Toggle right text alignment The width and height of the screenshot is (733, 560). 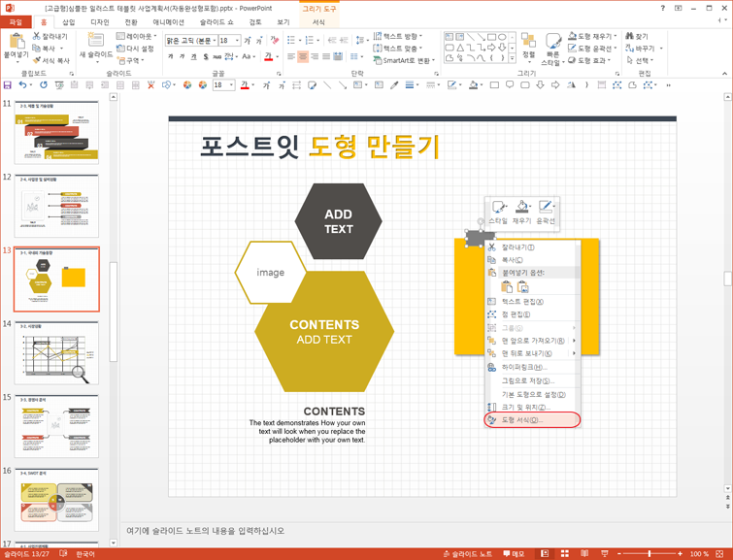point(315,56)
